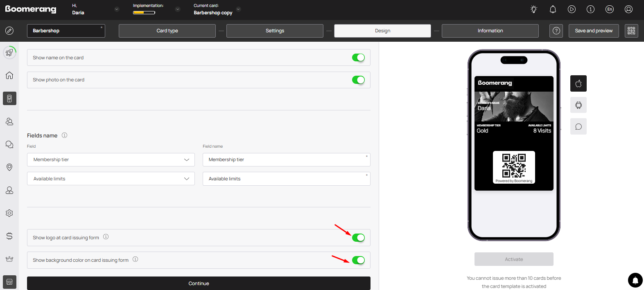Expand the user account dropdown next to Daria
Screen dimensions: 644x290
(117, 9)
